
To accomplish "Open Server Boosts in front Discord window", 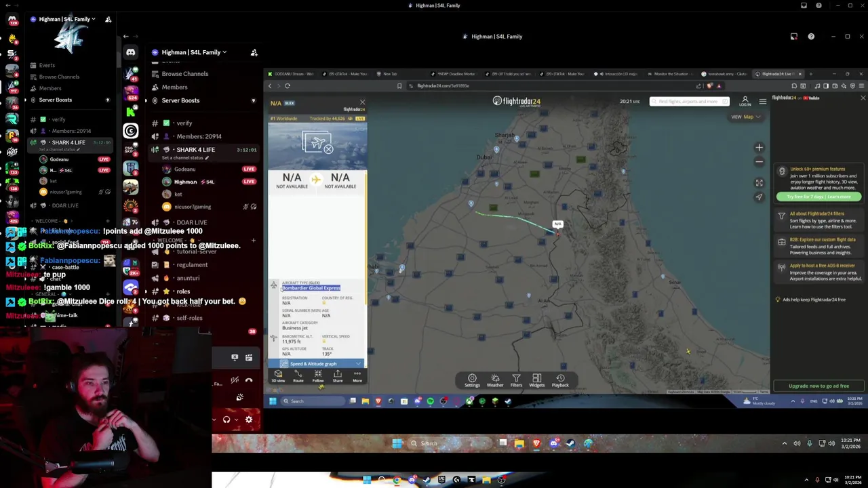I will click(180, 100).
